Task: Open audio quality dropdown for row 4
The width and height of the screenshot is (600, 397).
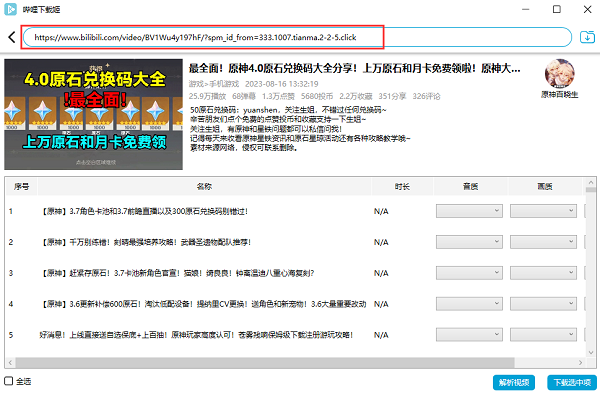Action: (x=469, y=304)
